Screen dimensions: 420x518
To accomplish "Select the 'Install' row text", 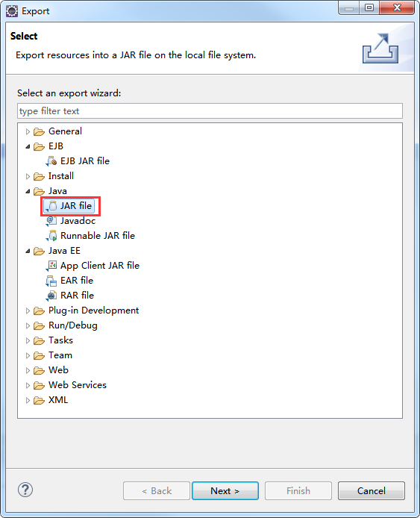I will point(61,176).
